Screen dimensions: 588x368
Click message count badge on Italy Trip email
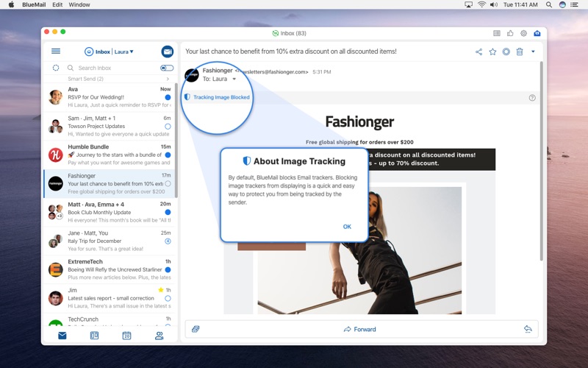click(168, 241)
